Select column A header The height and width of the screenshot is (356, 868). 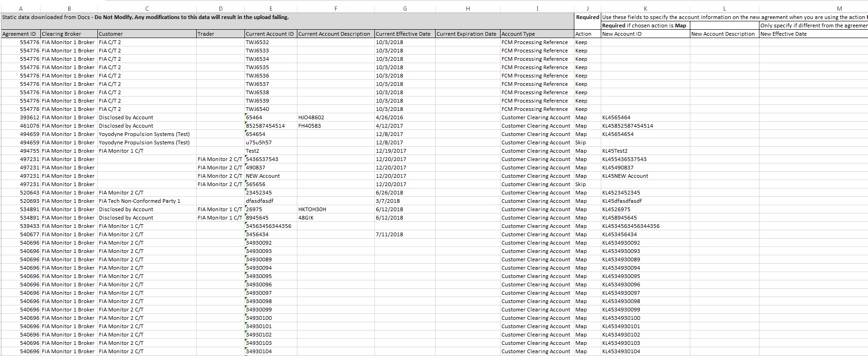pyautogui.click(x=21, y=8)
